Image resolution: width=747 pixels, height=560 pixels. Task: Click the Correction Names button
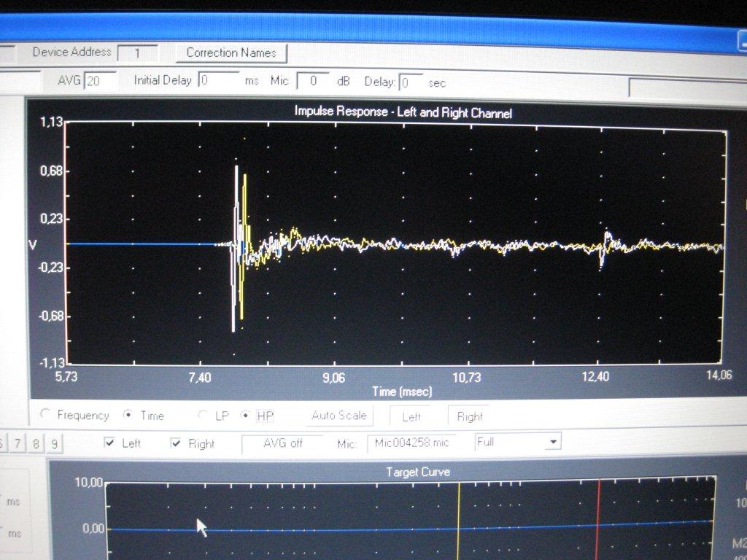(x=231, y=52)
